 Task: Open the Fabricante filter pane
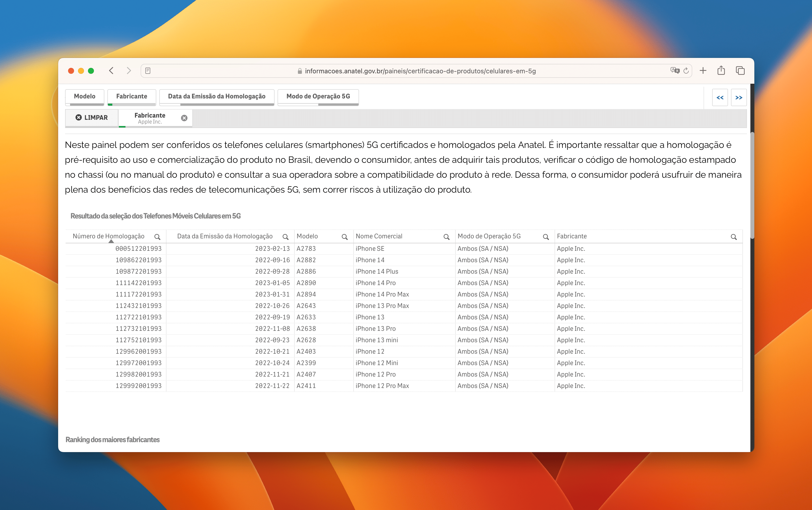pyautogui.click(x=131, y=97)
